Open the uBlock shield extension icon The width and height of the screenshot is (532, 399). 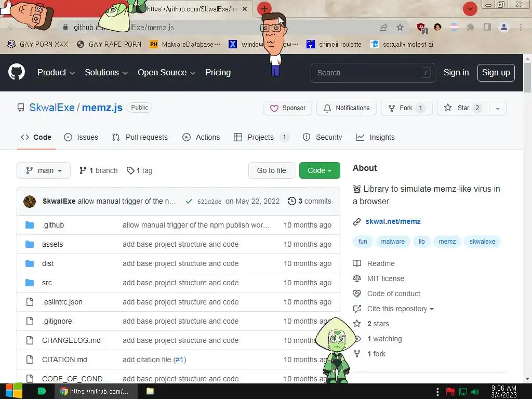[421, 28]
